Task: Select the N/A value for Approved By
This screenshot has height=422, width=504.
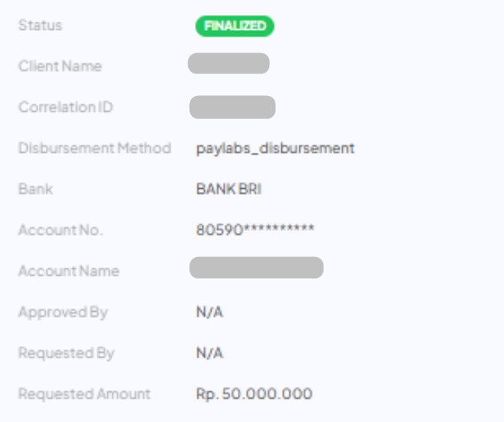Action: (210, 312)
